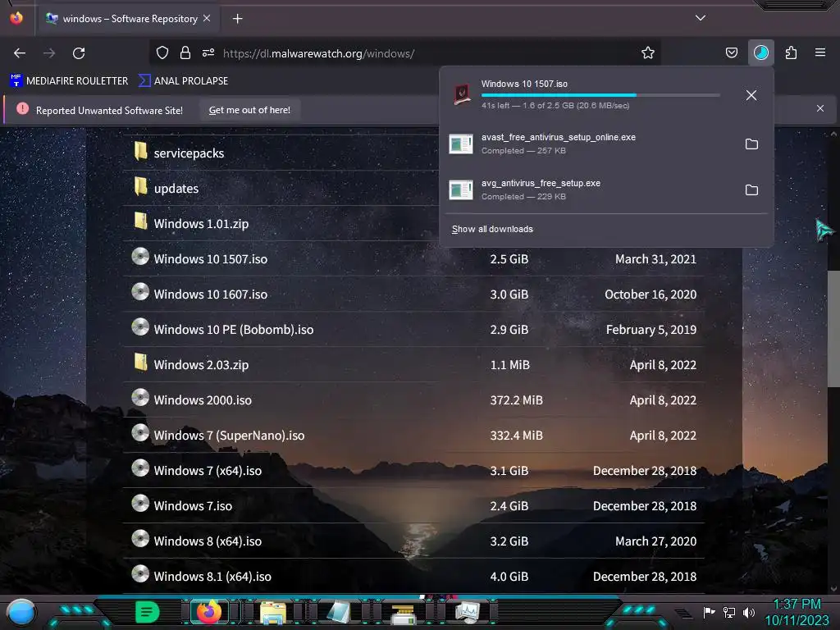Open the site permissions icon in address bar
The width and height of the screenshot is (840, 630).
click(208, 52)
